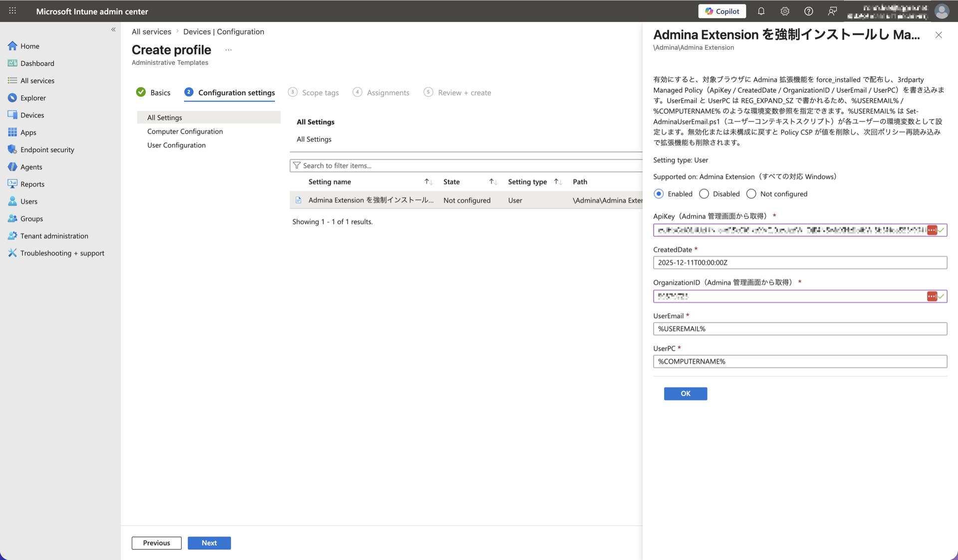Click the Endpoint security shield icon
This screenshot has width=958, height=560.
[x=12, y=150]
